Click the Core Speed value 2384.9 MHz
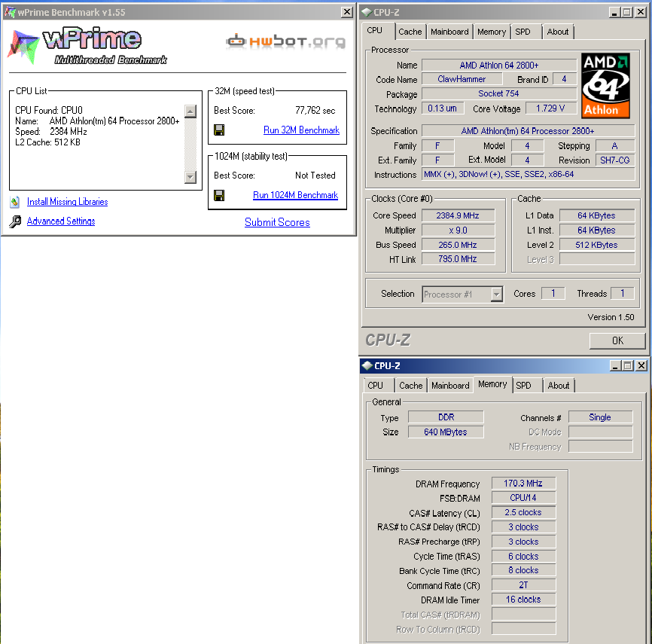This screenshot has width=652, height=644. tap(458, 215)
